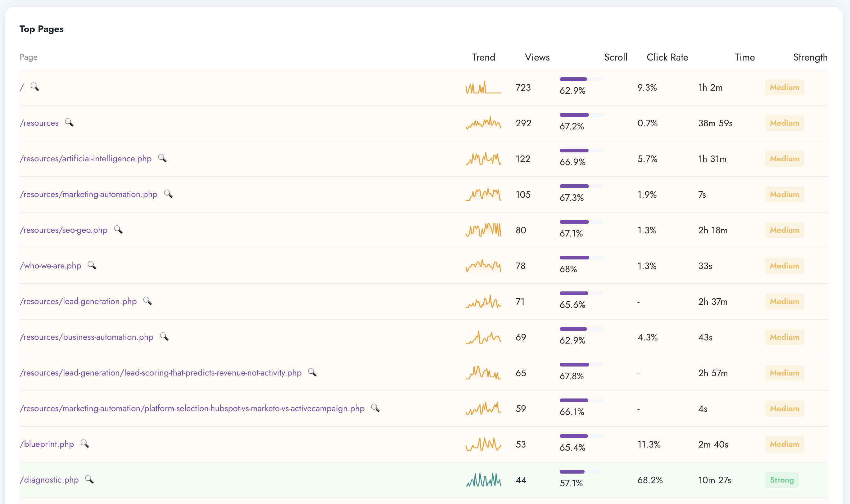Open magnifier next to artificial-intelligence.php
Screen dimensions: 850x504
tap(162, 158)
